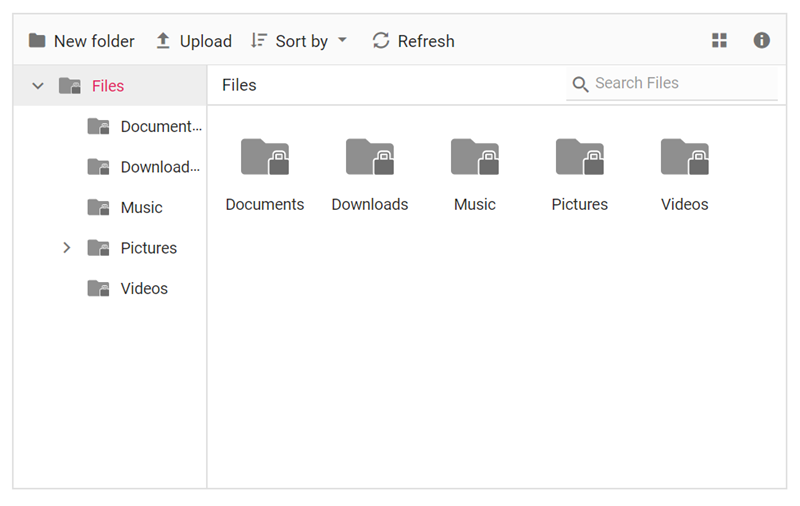Select Downloads in the navigation tree
This screenshot has width=800, height=506.
pyautogui.click(x=160, y=167)
